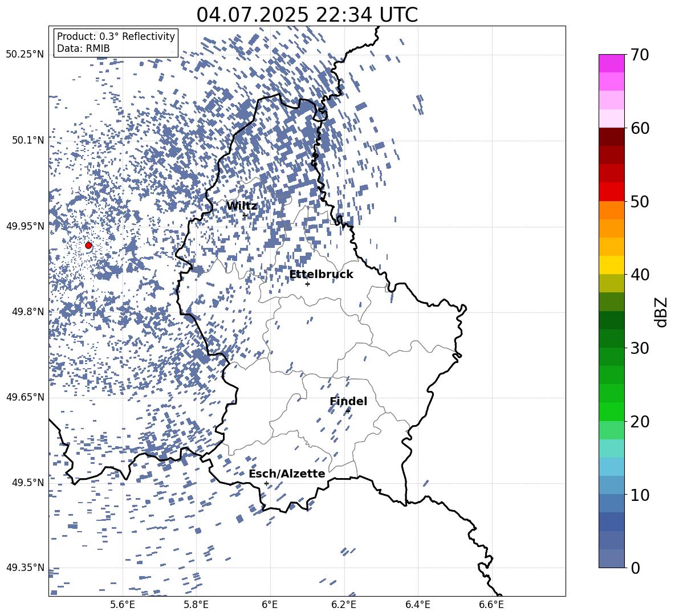The height and width of the screenshot is (616, 675).
Task: Click the Wiltz city label
Action: pos(242,206)
